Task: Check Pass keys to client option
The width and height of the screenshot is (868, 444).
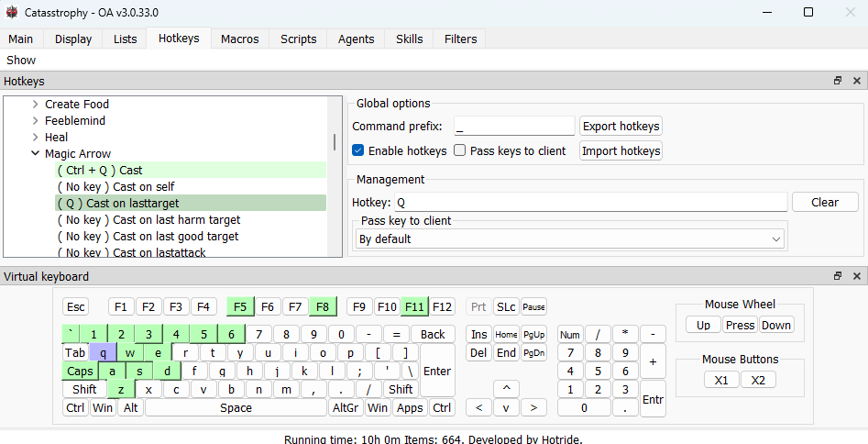Action: 460,150
